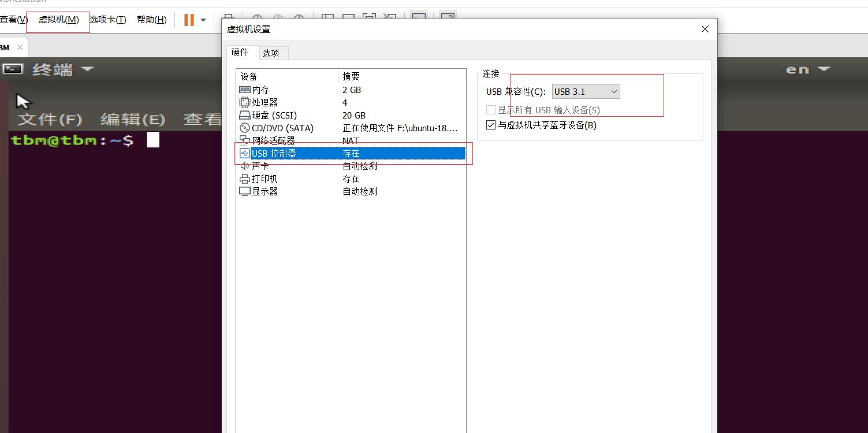Select the USB controller icon
The image size is (868, 433).
click(x=245, y=153)
